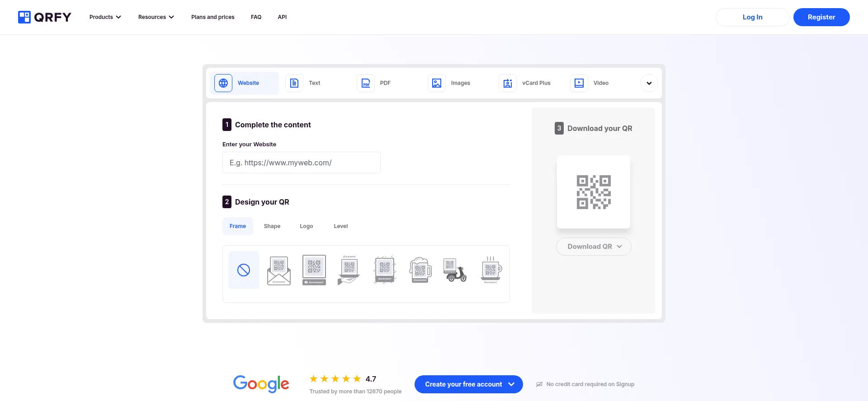The width and height of the screenshot is (868, 401).
Task: Select the Images picture icon
Action: 437,83
